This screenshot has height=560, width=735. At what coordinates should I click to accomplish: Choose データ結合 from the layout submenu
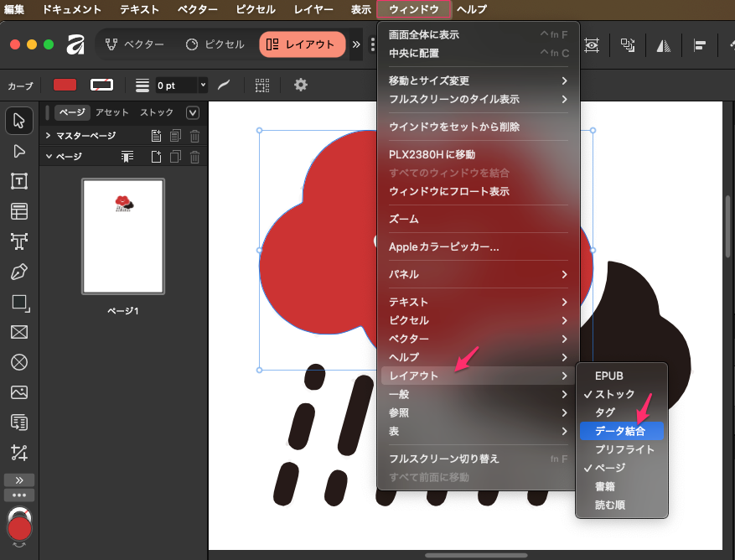[x=620, y=431]
